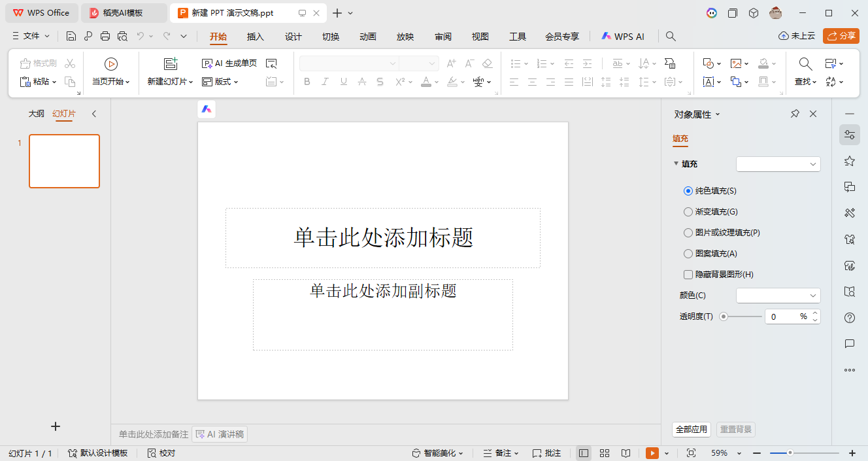Enable 隐藏背景图形 checkbox
This screenshot has height=461, width=868.
688,274
